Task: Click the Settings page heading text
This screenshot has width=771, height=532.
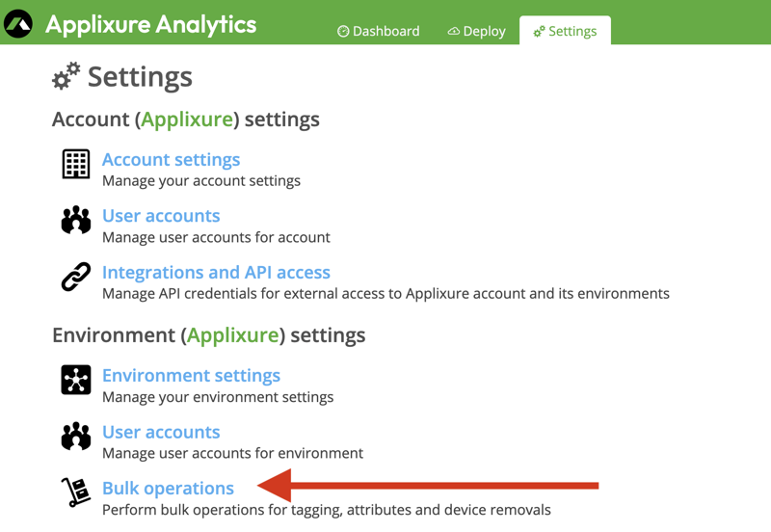Action: tap(140, 77)
